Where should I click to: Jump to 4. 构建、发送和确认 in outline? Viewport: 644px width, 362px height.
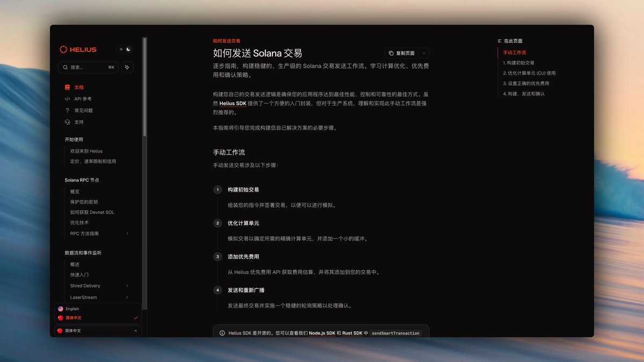tap(524, 94)
